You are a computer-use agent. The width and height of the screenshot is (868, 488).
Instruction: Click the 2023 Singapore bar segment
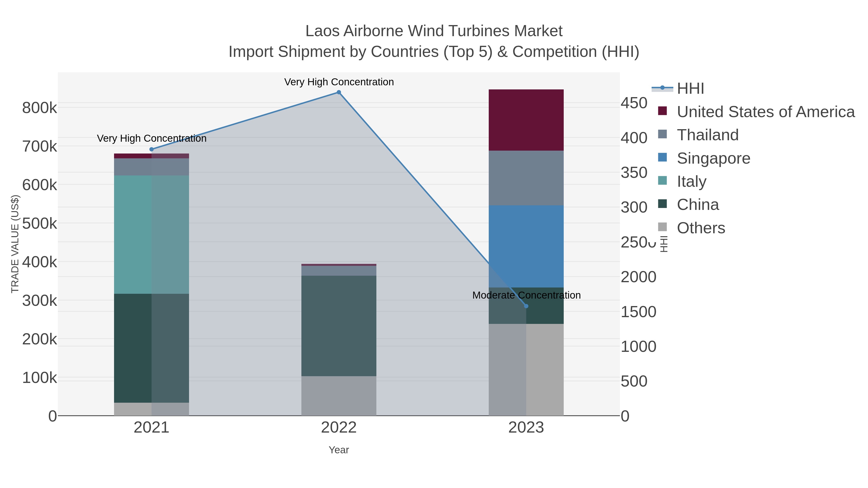(526, 247)
